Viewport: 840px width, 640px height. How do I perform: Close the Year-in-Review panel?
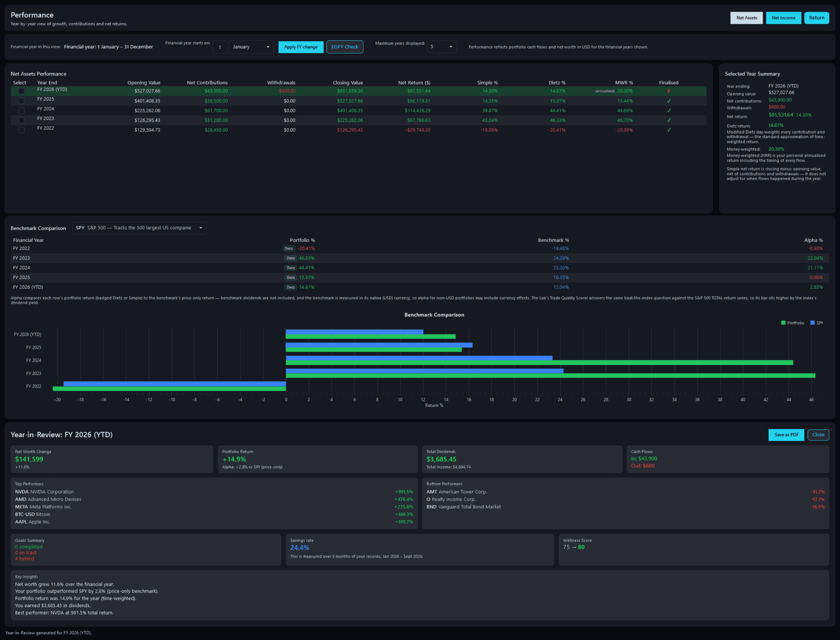(x=818, y=435)
